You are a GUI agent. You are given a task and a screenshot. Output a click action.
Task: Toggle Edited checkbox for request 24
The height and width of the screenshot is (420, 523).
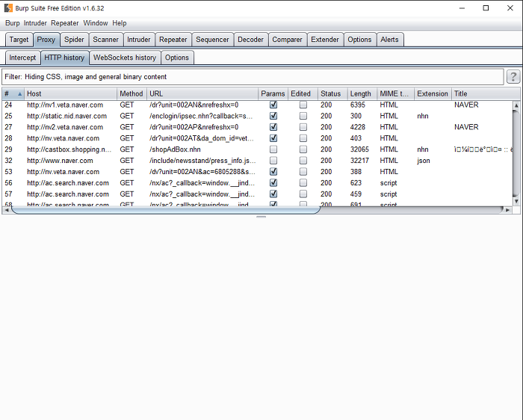tap(303, 105)
